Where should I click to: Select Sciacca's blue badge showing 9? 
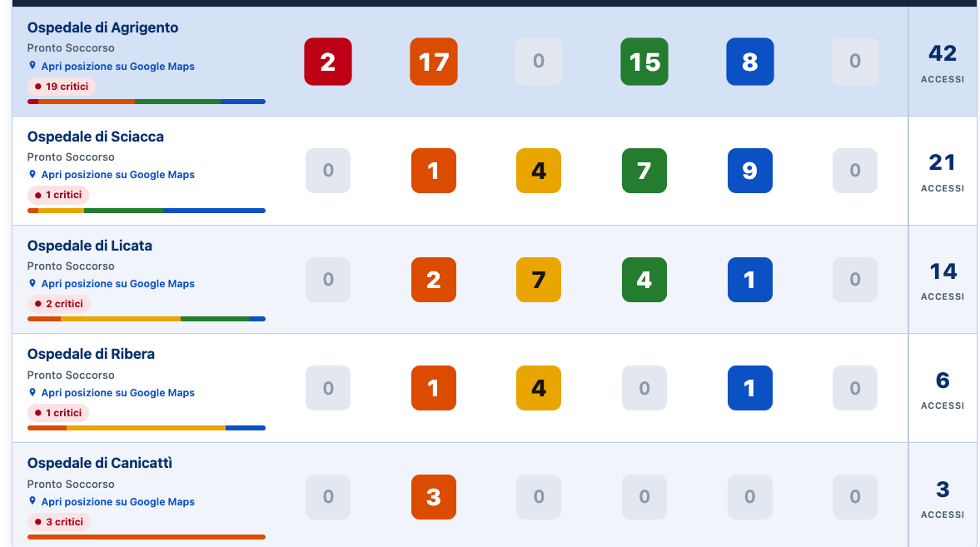point(750,171)
